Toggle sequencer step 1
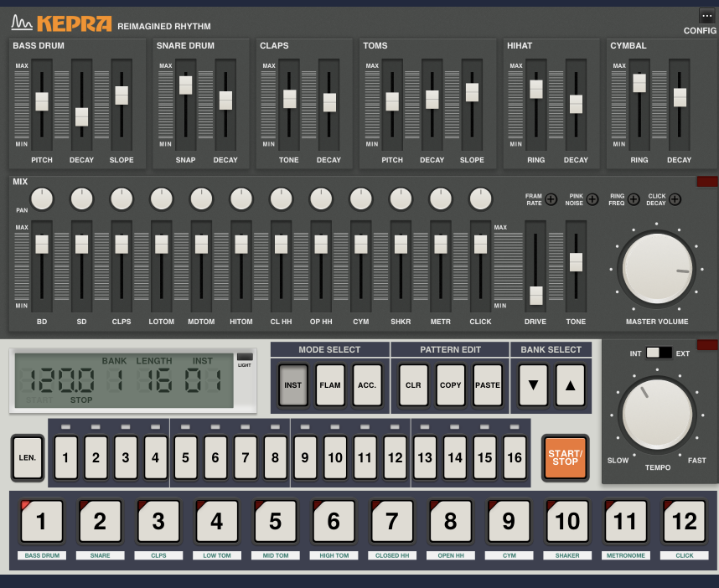719x588 pixels. (65, 457)
